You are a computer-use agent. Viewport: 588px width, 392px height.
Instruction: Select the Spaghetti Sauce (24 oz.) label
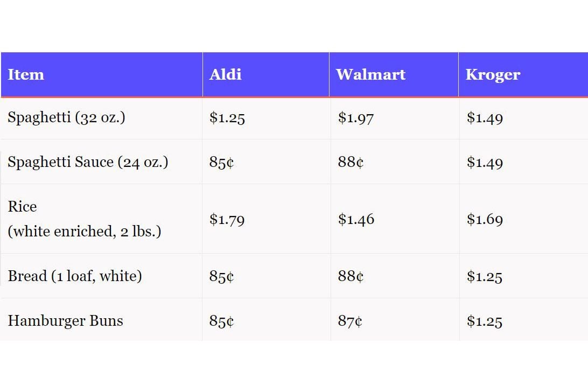tap(88, 162)
